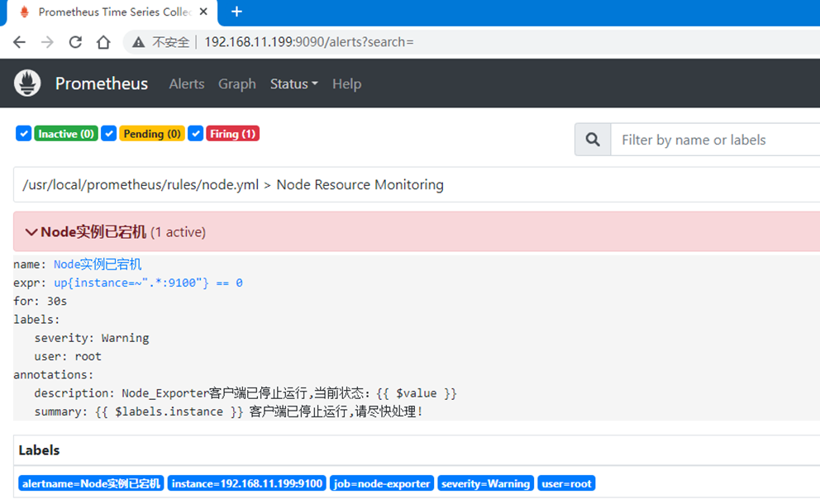Open the Alerts nav item
The image size is (820, 504).
tap(187, 83)
